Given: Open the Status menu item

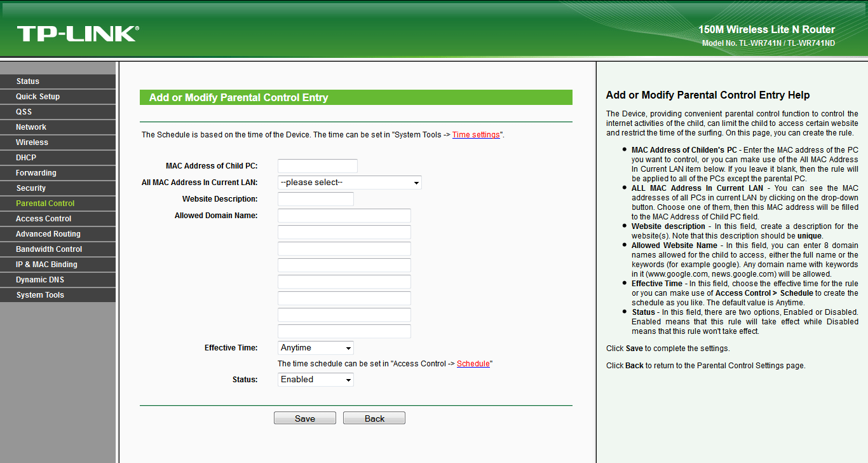Looking at the screenshot, I should (28, 81).
